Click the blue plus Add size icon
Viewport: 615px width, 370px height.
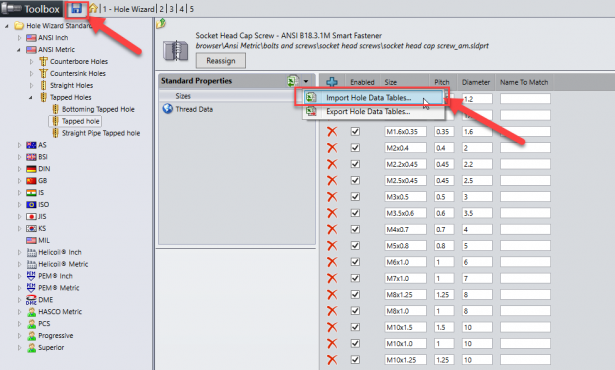332,82
